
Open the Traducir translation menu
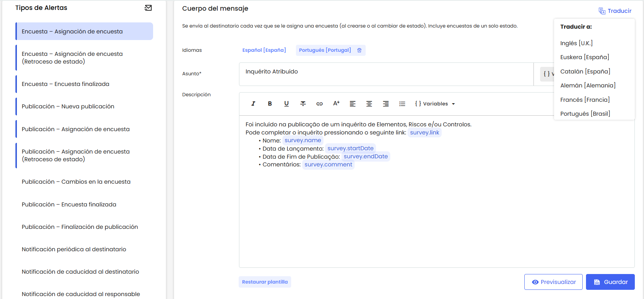click(615, 11)
